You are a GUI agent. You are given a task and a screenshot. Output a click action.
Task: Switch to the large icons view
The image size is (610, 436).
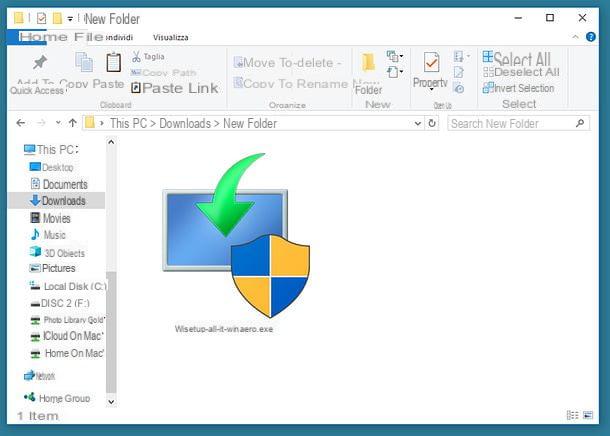click(588, 415)
